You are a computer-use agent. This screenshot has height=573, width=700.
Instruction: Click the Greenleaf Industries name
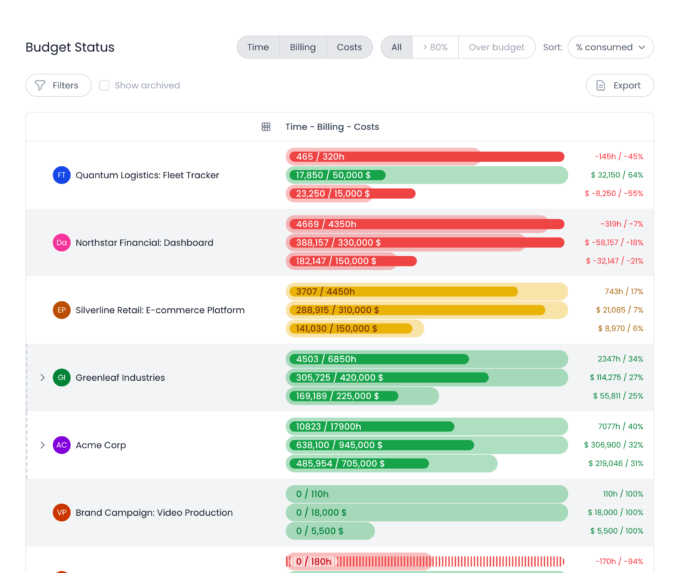pos(120,378)
